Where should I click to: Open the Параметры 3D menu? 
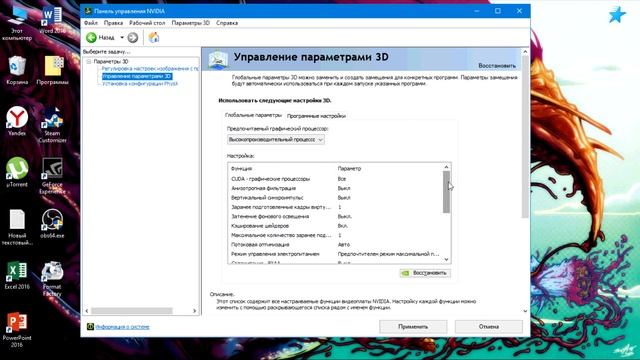(191, 23)
